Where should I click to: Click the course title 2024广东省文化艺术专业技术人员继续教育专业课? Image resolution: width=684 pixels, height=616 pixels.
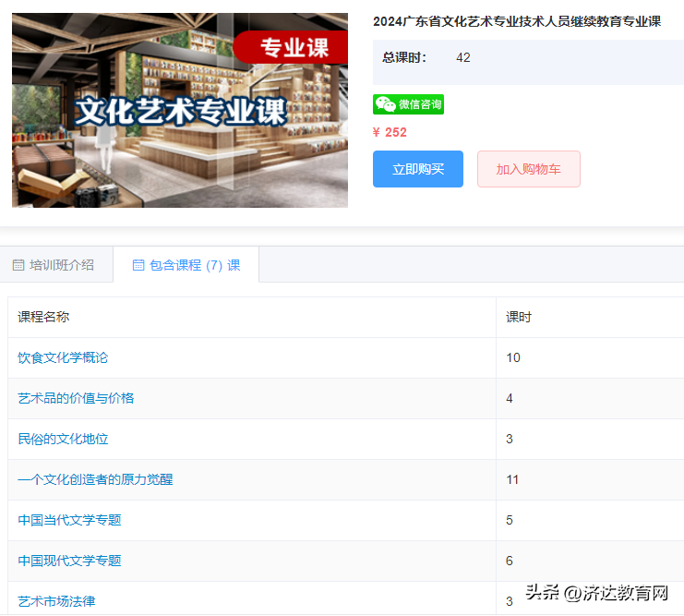click(x=517, y=21)
